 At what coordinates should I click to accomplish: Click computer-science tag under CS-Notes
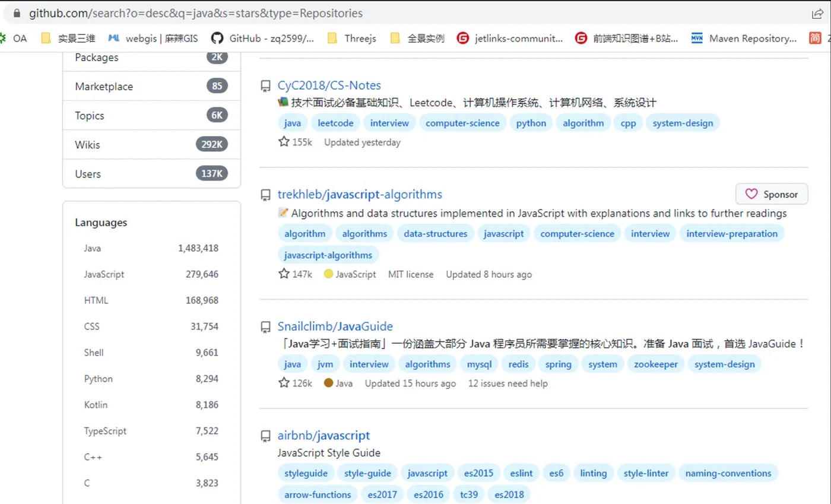tap(463, 123)
